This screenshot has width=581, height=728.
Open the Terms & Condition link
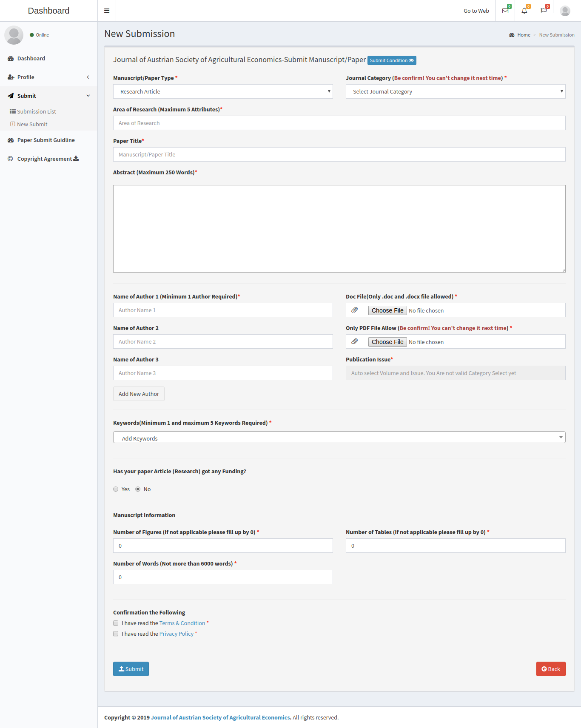coord(182,623)
